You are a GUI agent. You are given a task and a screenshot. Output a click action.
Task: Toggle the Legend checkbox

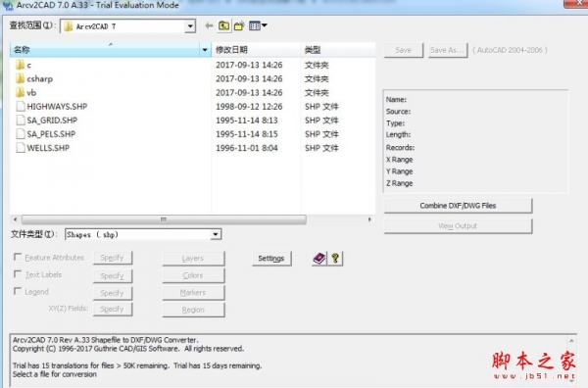tap(18, 291)
